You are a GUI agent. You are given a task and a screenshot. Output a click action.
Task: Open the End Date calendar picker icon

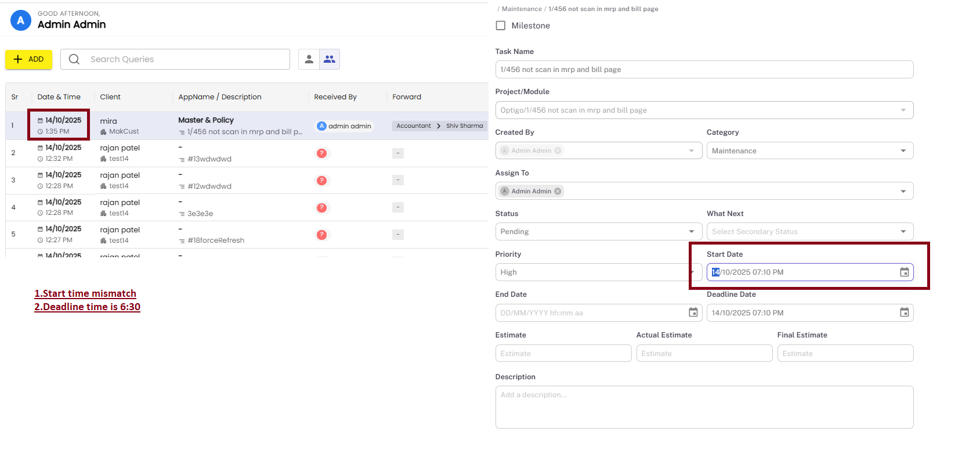coord(693,312)
